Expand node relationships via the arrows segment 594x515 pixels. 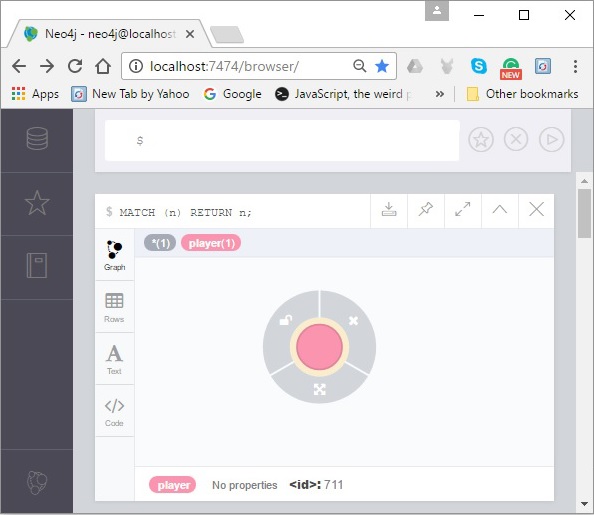click(x=319, y=389)
